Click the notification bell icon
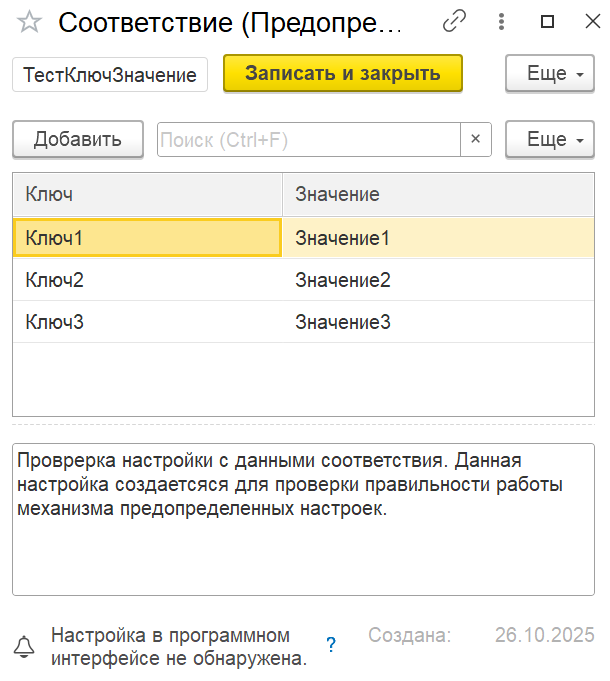The width and height of the screenshot is (610, 681). [x=23, y=647]
